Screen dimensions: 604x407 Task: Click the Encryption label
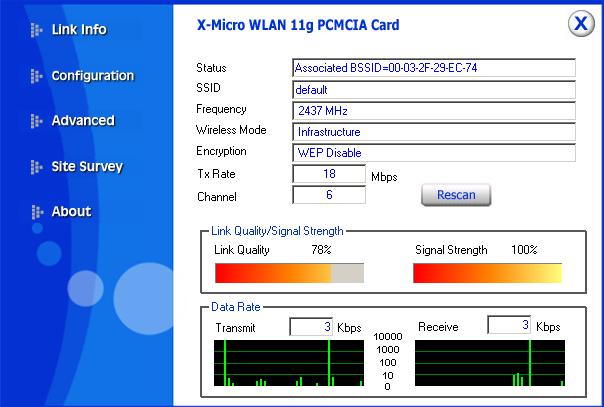[221, 151]
